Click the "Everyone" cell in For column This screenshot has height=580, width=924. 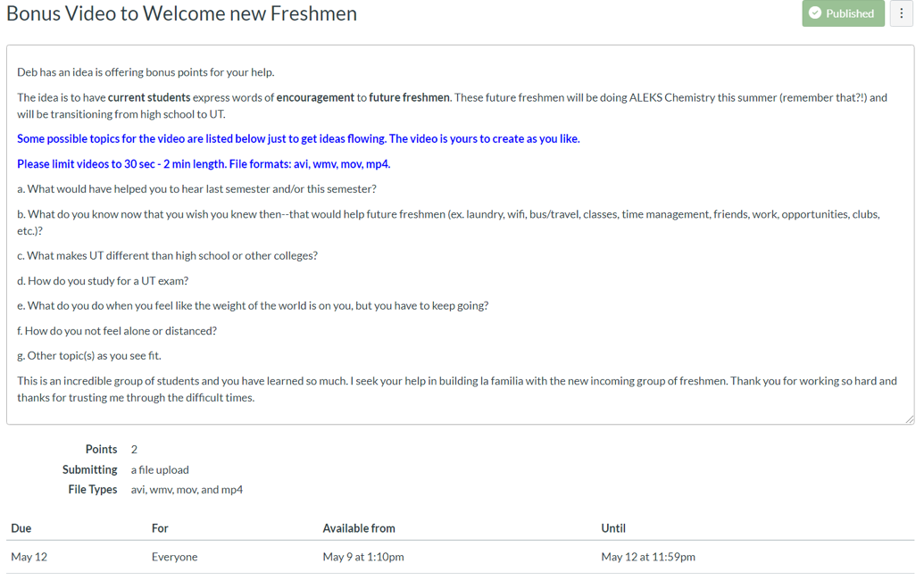click(174, 557)
